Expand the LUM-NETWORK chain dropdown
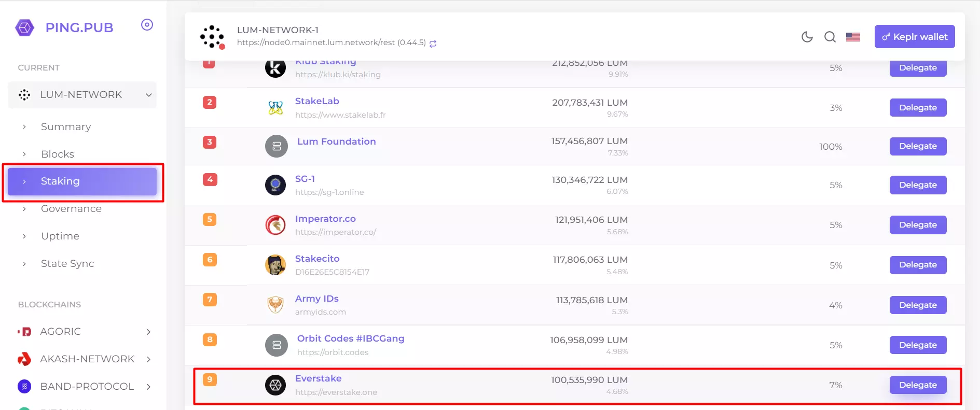980x410 pixels. coord(82,95)
